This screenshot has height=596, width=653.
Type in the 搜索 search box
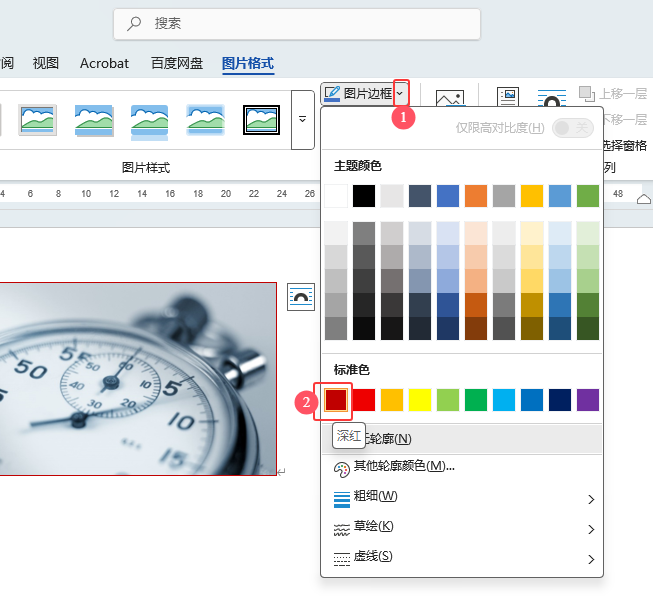(297, 24)
